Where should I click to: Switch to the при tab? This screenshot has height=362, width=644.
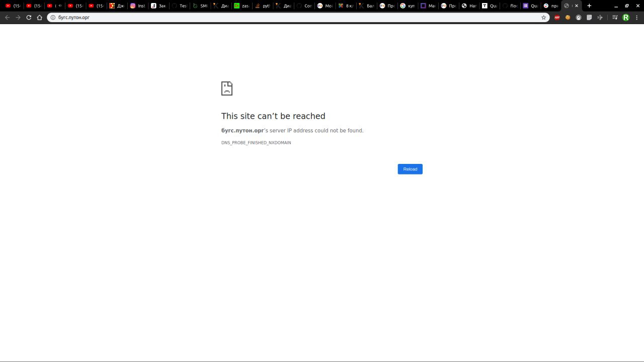[x=550, y=6]
